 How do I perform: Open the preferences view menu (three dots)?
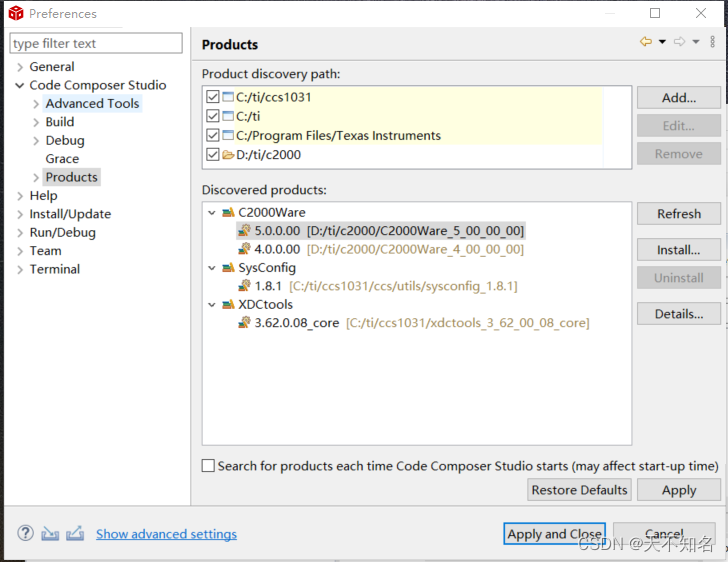coord(712,42)
